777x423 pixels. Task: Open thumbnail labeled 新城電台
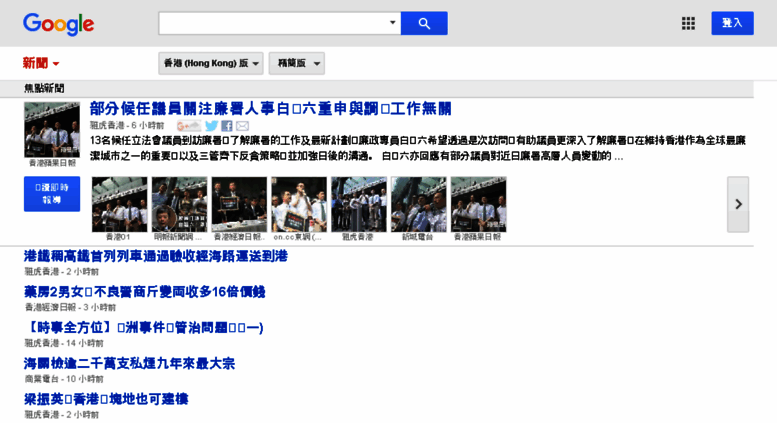coord(419,204)
